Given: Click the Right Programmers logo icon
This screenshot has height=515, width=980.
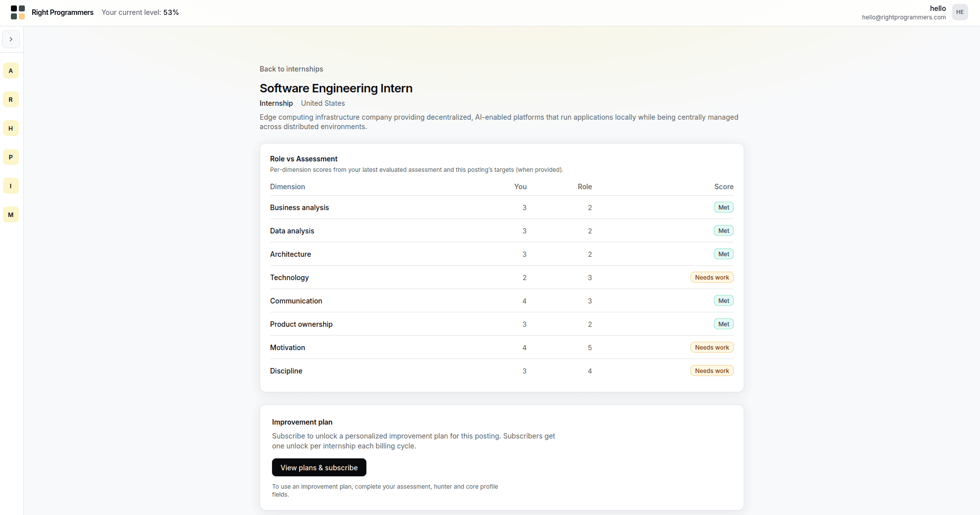Looking at the screenshot, I should point(18,12).
